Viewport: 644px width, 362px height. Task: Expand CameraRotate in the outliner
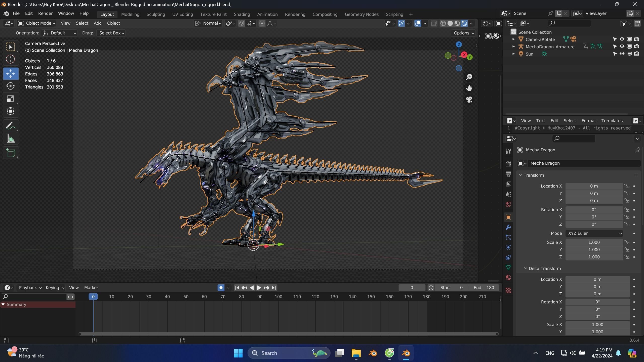click(x=513, y=39)
